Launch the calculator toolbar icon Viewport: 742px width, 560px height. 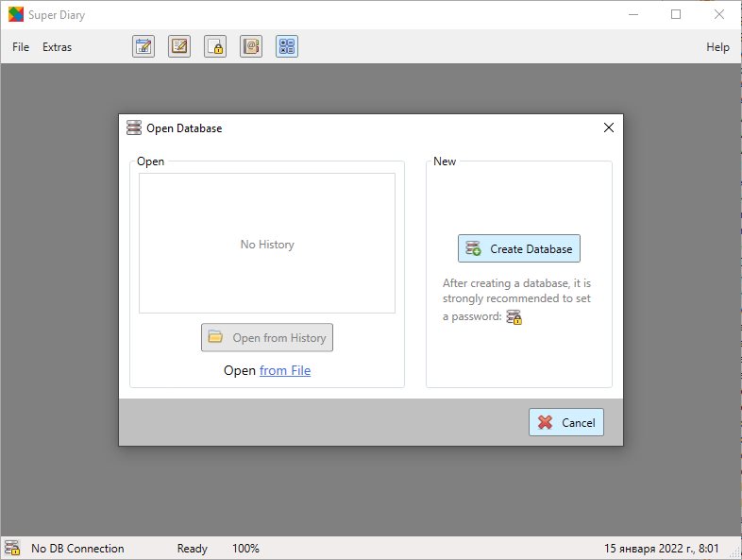tap(287, 46)
